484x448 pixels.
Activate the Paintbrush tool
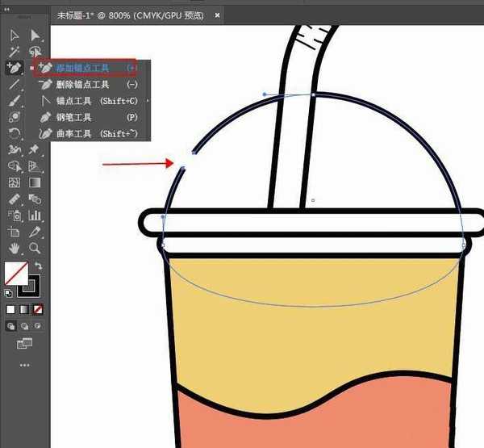click(15, 101)
